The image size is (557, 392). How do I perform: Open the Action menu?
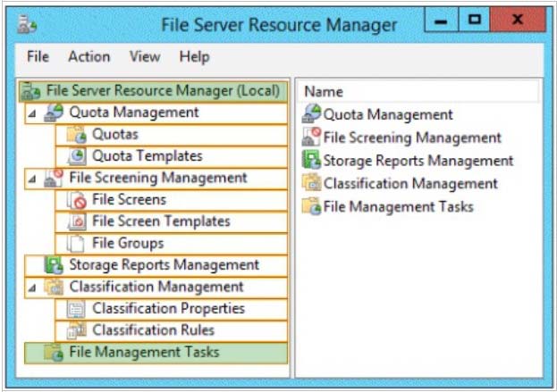point(89,57)
